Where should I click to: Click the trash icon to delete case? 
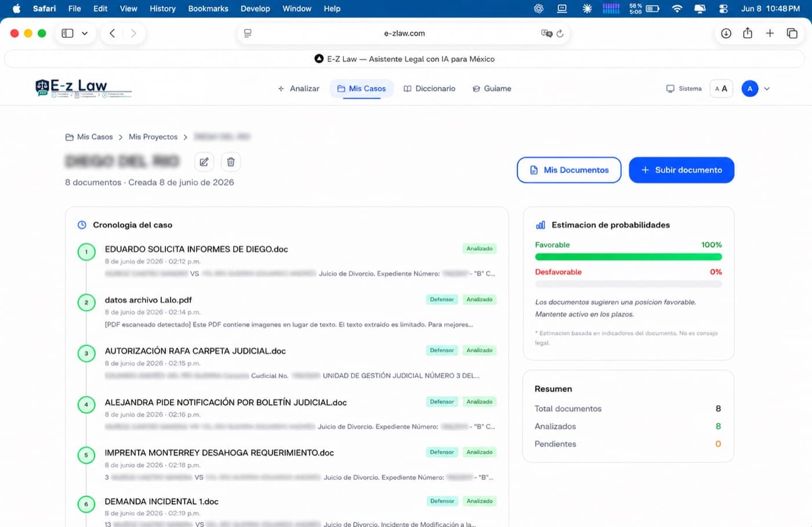pos(231,162)
